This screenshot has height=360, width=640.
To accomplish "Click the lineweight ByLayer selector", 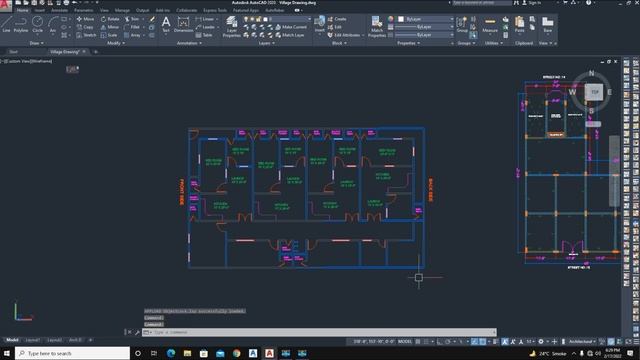I will coord(424,27).
